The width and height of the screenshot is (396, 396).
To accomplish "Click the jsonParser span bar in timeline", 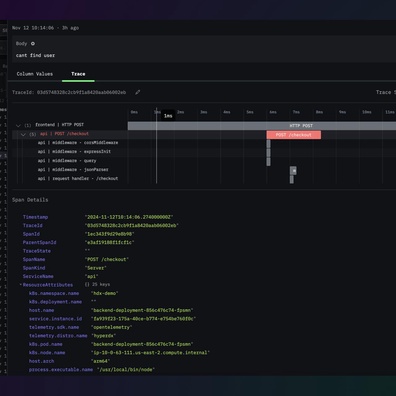I will (293, 170).
